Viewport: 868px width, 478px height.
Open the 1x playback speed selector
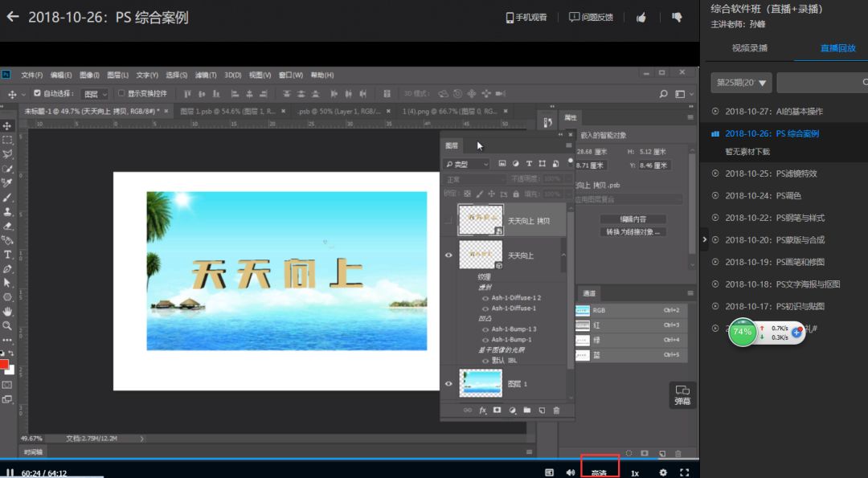(x=634, y=473)
